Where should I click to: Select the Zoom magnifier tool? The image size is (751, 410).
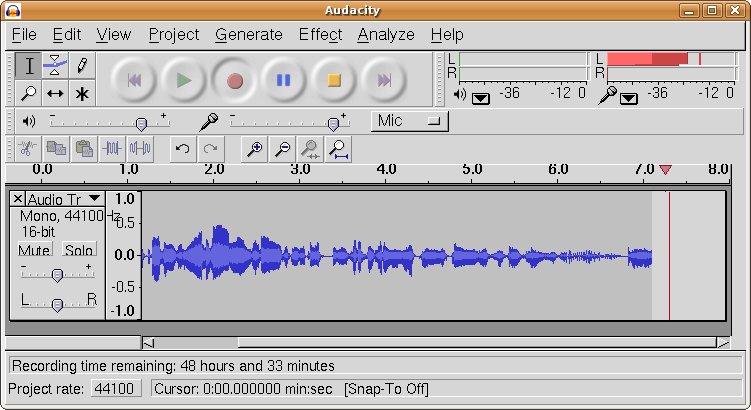(29, 93)
